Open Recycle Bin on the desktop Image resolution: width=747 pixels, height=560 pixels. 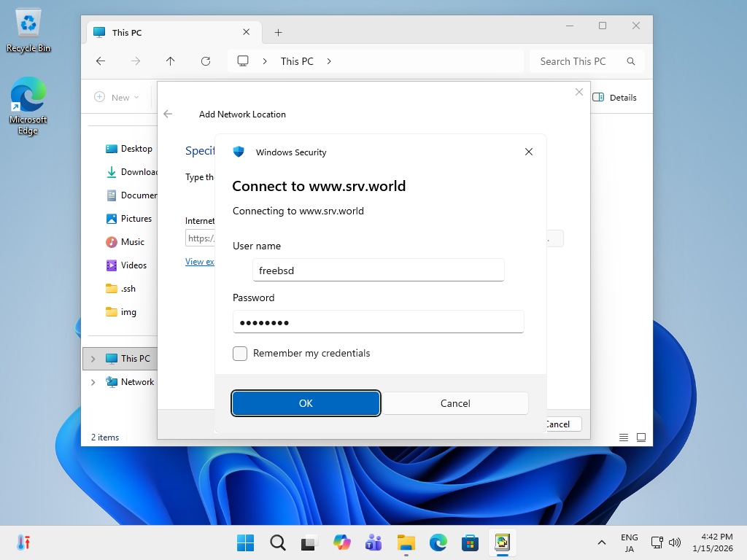(28, 31)
